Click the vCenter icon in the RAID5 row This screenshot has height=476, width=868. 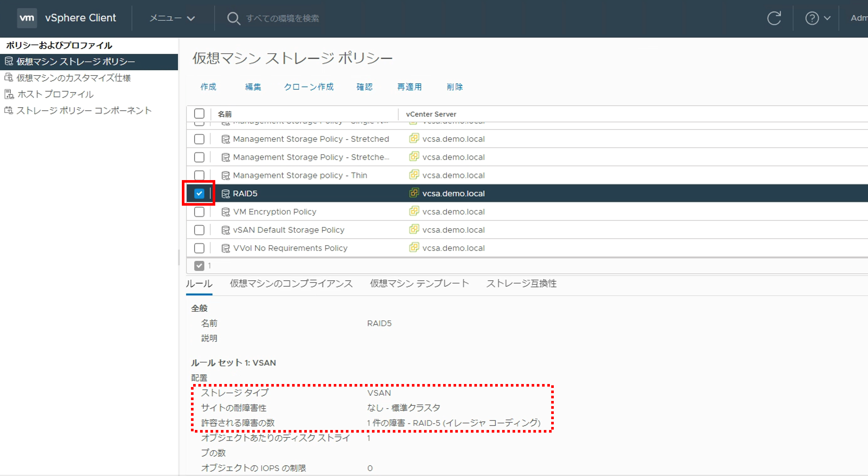pos(414,193)
